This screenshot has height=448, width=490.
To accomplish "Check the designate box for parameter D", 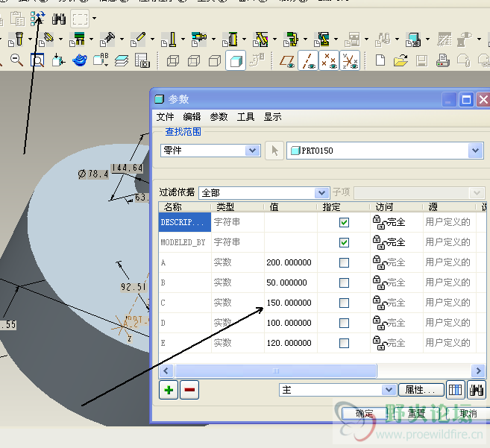I will [x=344, y=323].
